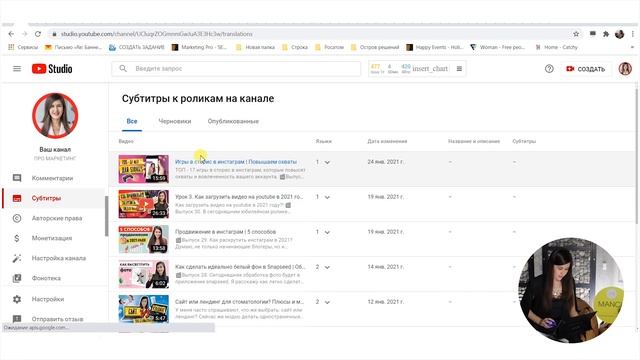Click the Настройка канала wand icon
The width and height of the screenshot is (640, 360).
click(17, 258)
